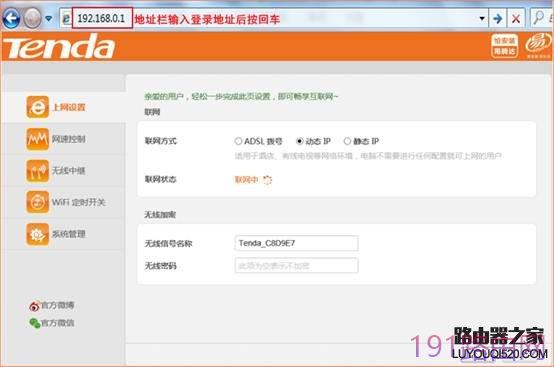This screenshot has height=367, width=554.
Task: Click the 无线信号名称 label
Action: 169,243
